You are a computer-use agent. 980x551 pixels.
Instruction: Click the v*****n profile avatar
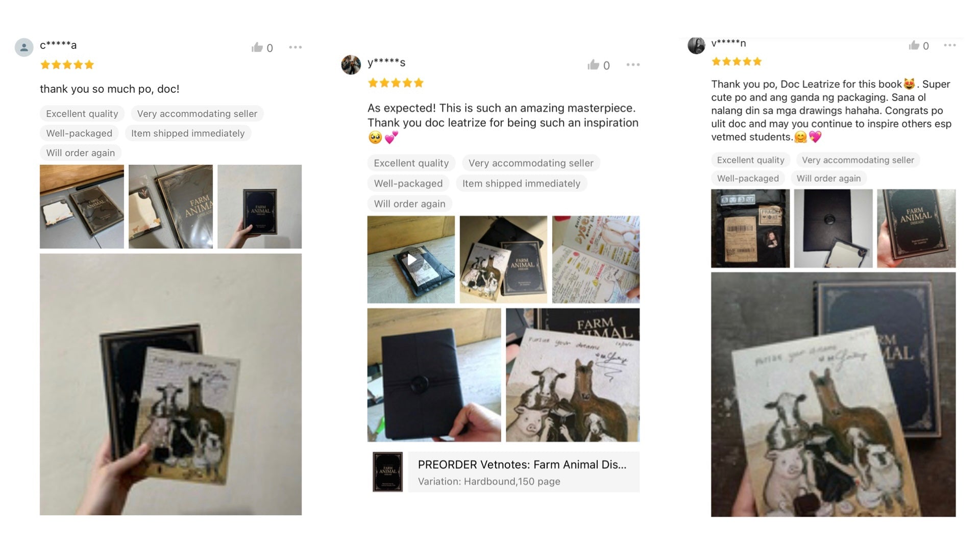point(696,45)
